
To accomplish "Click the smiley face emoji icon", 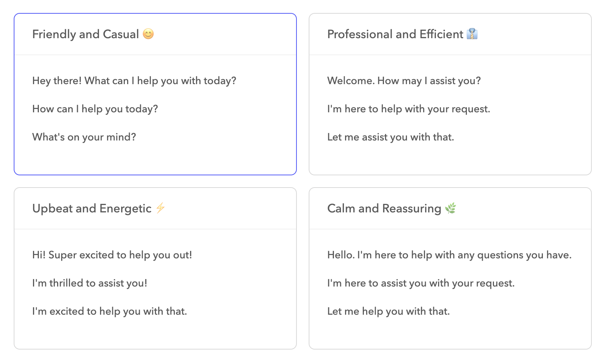I will pos(148,34).
